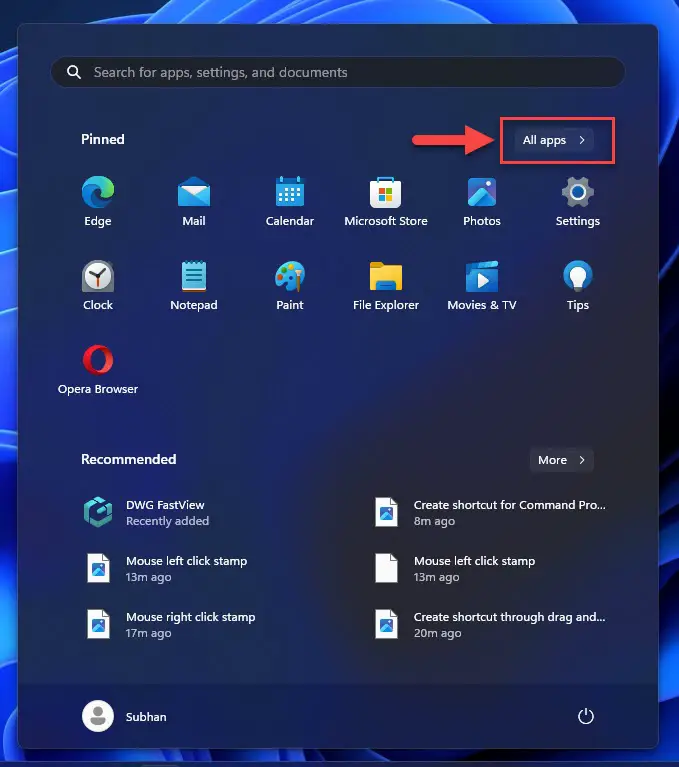Open Create shortcut through drag and... file
679x767 pixels.
[x=491, y=625]
